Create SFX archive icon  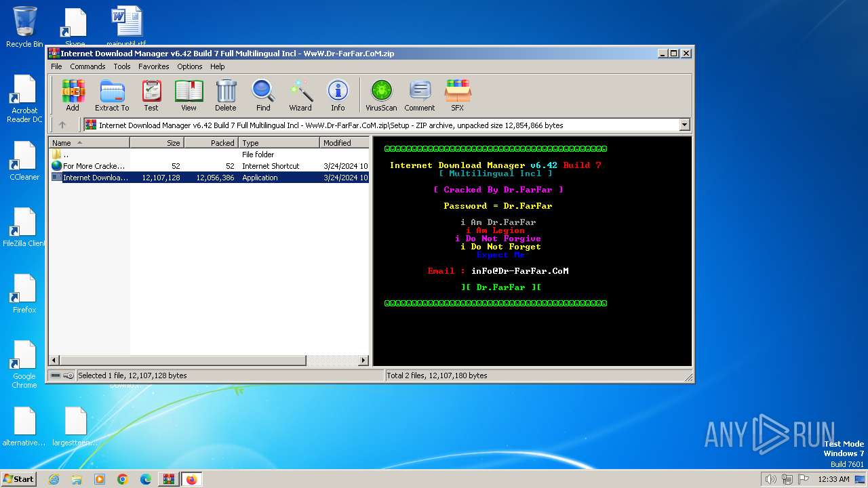(458, 96)
